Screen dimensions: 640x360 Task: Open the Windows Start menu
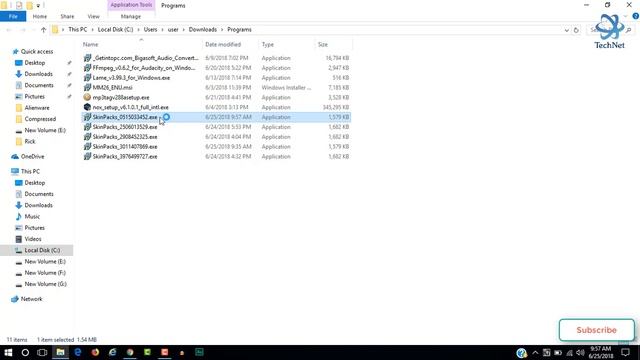[x=8, y=352]
